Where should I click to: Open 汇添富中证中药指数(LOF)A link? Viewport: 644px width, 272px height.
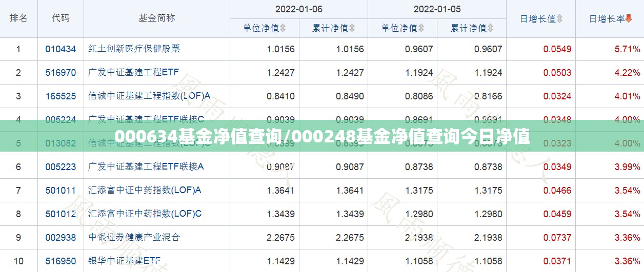[x=145, y=190]
